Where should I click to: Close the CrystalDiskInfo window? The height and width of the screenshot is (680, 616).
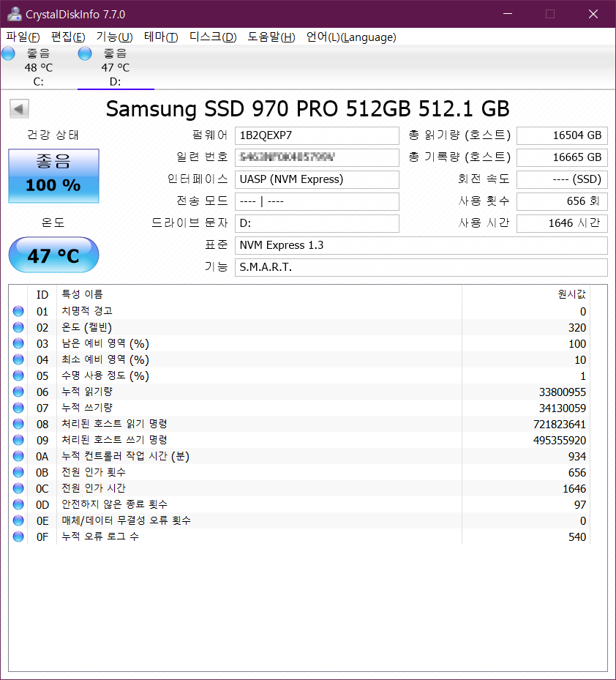click(593, 14)
